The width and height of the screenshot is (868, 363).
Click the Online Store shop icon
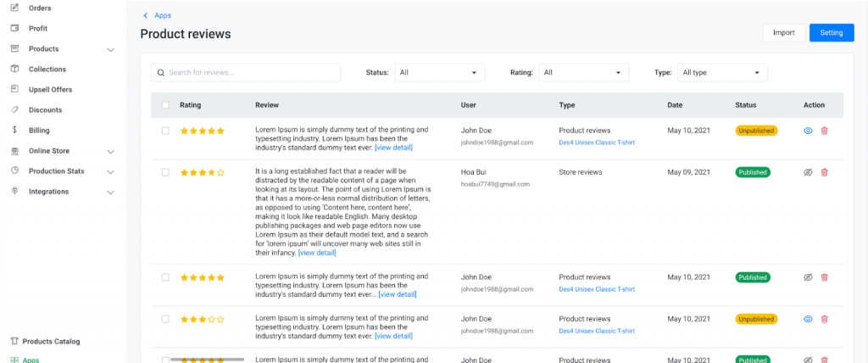15,151
